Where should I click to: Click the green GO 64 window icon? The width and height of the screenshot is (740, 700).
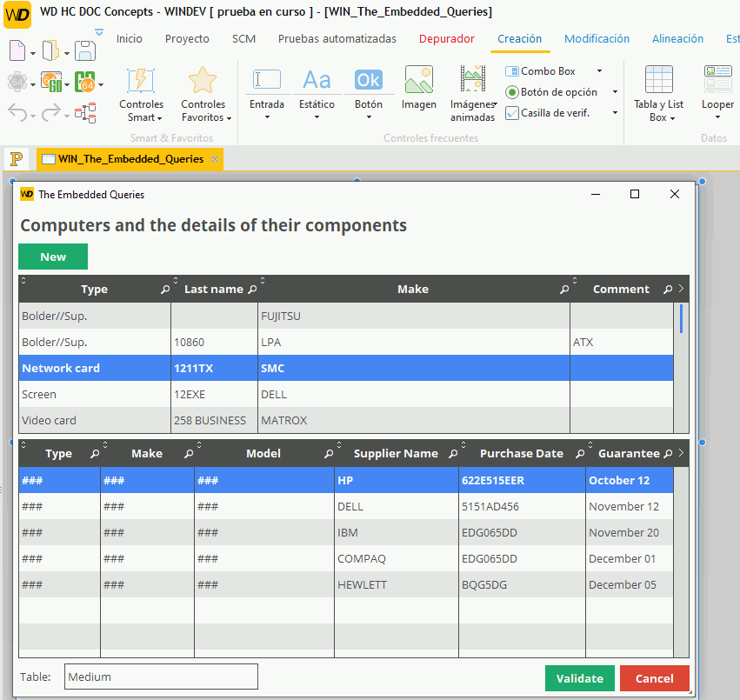point(85,82)
